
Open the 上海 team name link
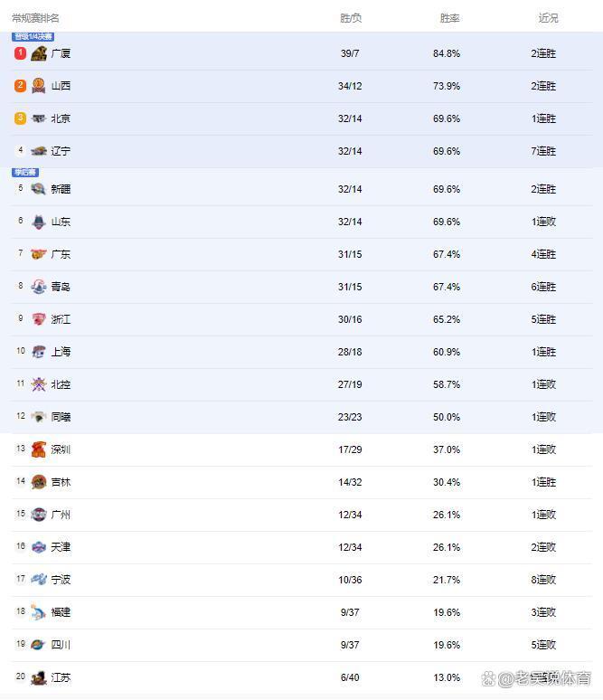pyautogui.click(x=61, y=352)
